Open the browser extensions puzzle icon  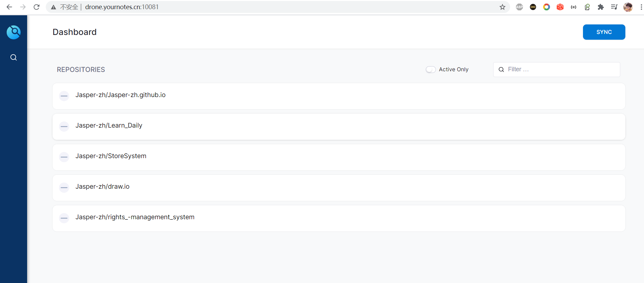point(601,7)
